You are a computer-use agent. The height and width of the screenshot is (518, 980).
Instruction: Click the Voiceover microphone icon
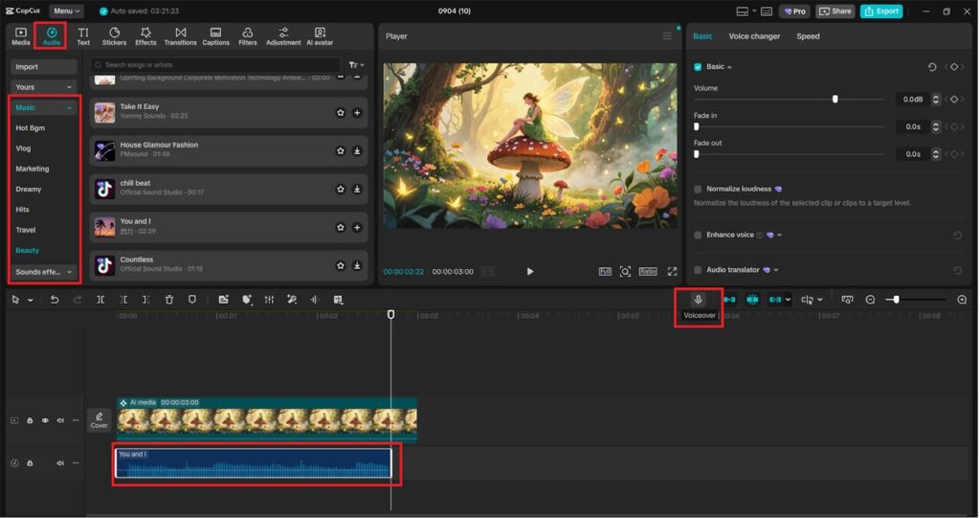[x=698, y=300]
